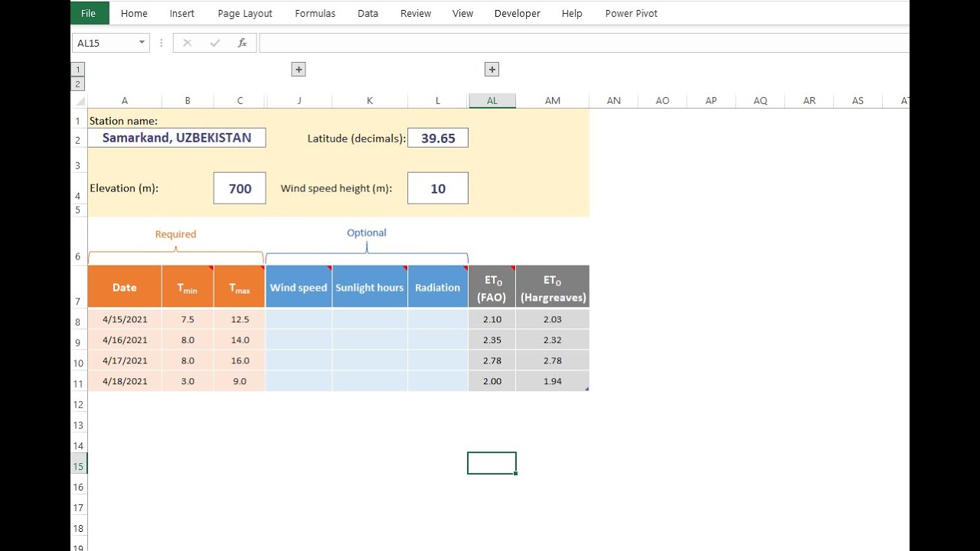Open the Name Box dropdown arrow
Viewport: 980px width, 551px height.
click(x=142, y=43)
